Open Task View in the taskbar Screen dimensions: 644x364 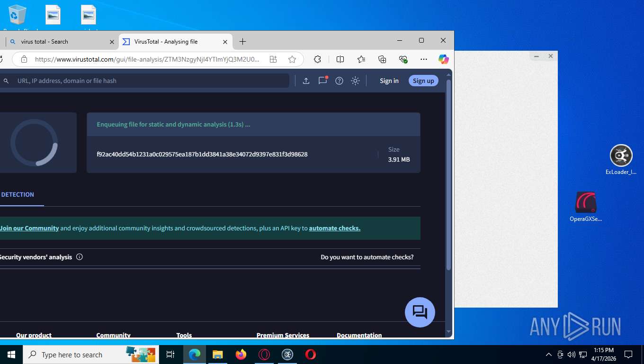170,355
